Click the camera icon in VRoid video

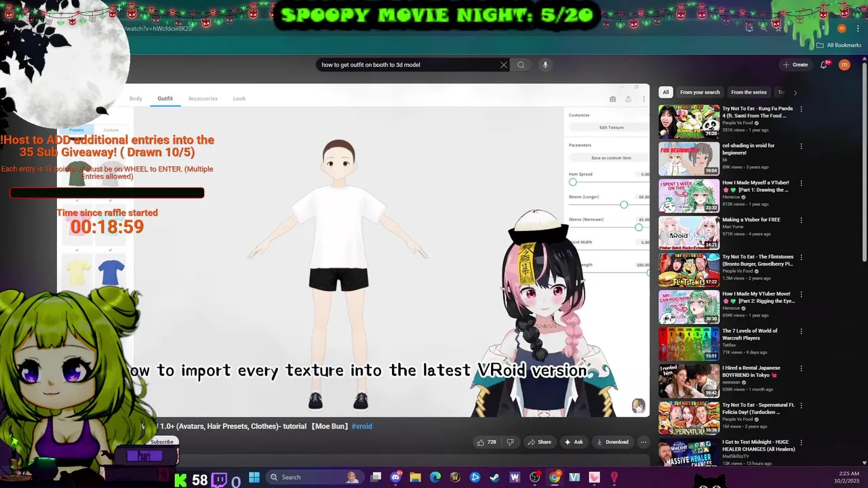(612, 99)
